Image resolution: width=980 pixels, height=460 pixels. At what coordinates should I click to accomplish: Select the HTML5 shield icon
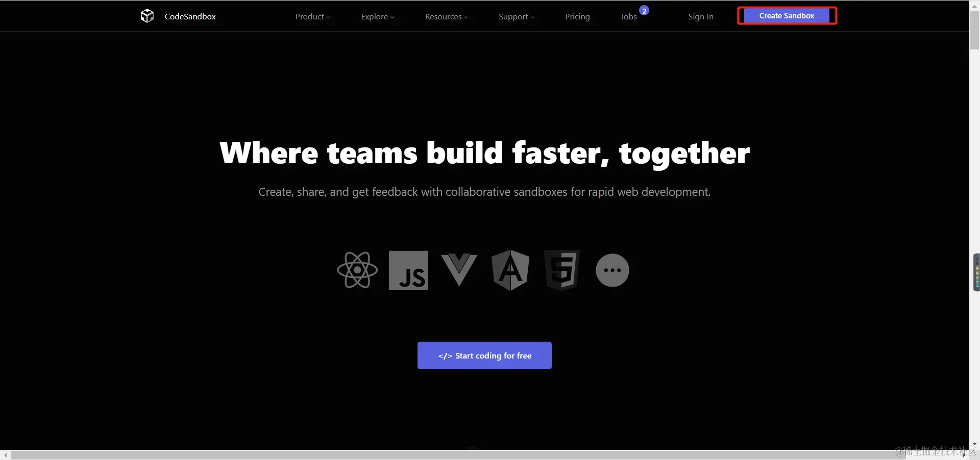click(561, 270)
